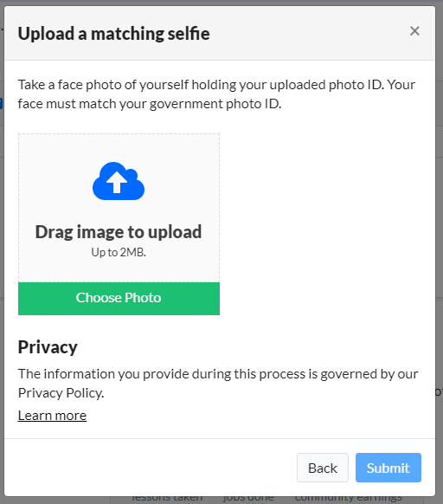
Task: Click the photo ID instruction paragraph
Action: coord(217,94)
